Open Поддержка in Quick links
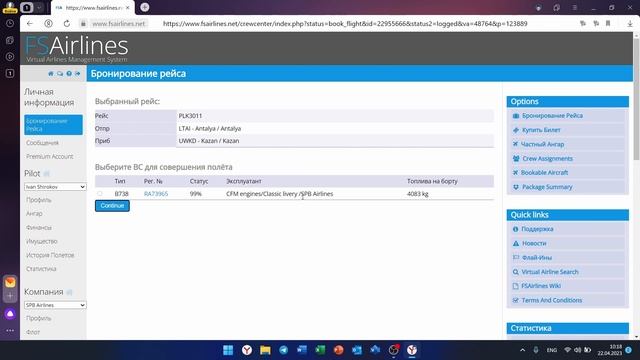640x360 pixels. (x=537, y=229)
